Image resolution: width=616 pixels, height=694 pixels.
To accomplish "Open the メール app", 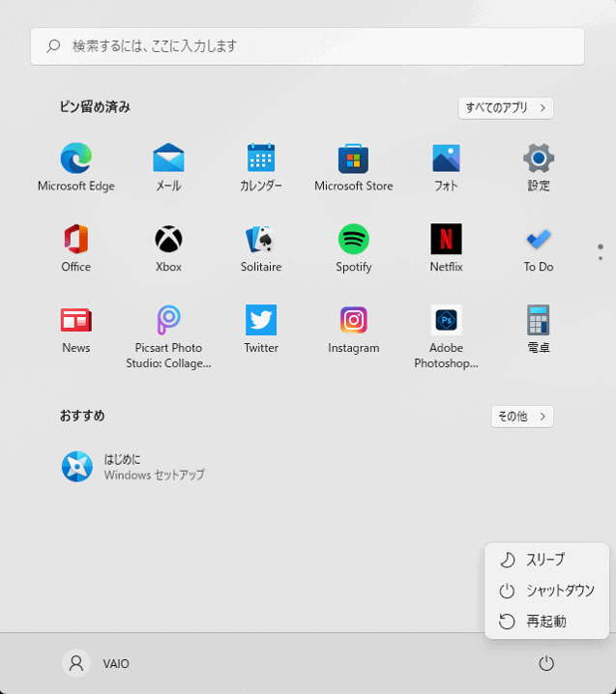I will pos(168,167).
